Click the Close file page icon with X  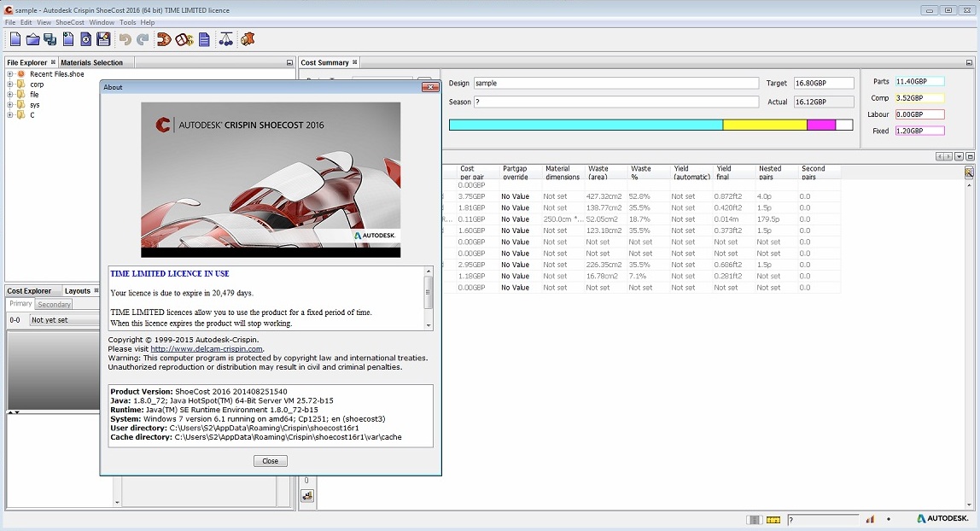point(85,39)
